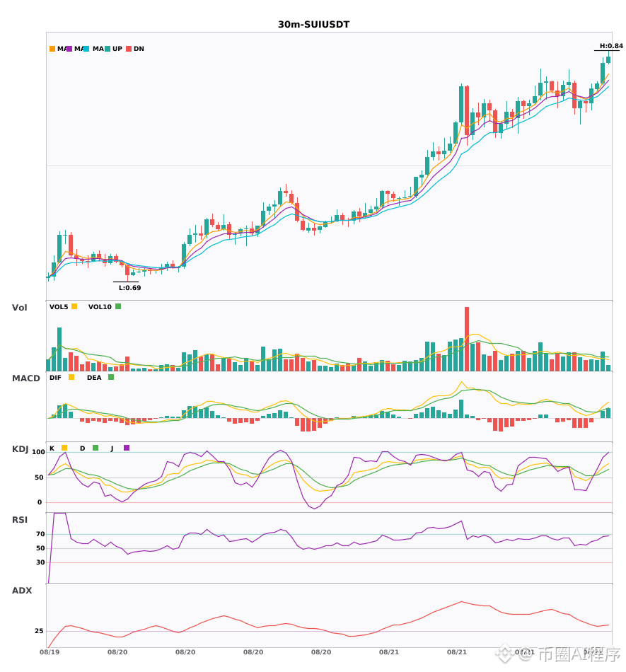
Task: Click the candle above the L:0.69 marker
Action: (x=127, y=270)
